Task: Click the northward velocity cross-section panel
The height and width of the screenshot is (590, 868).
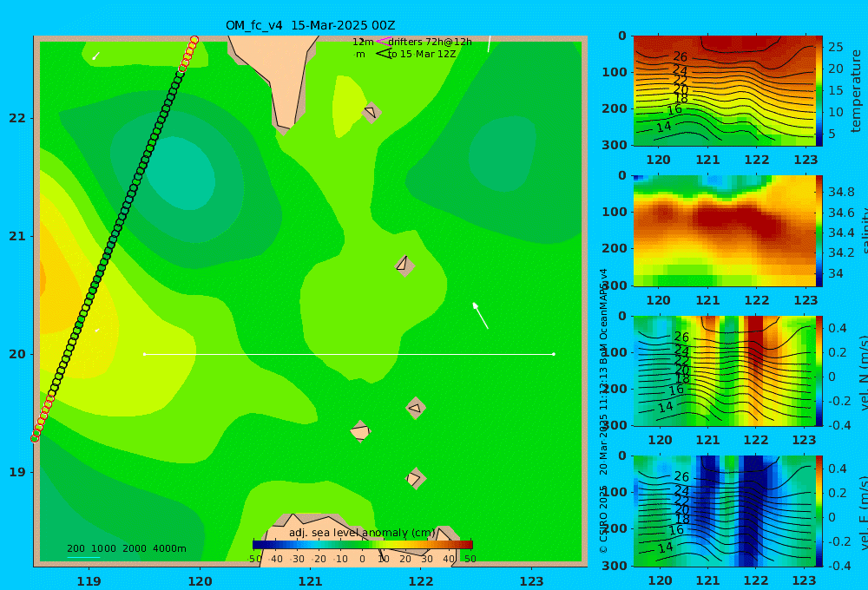Action: [724, 370]
